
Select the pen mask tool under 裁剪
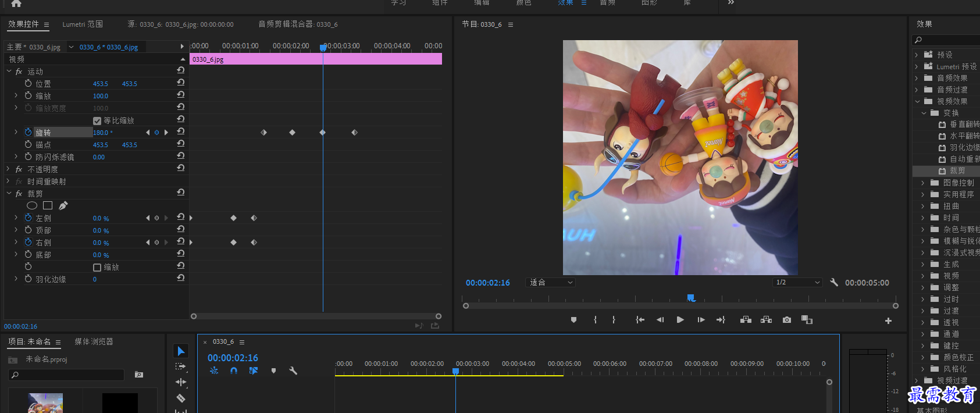63,205
